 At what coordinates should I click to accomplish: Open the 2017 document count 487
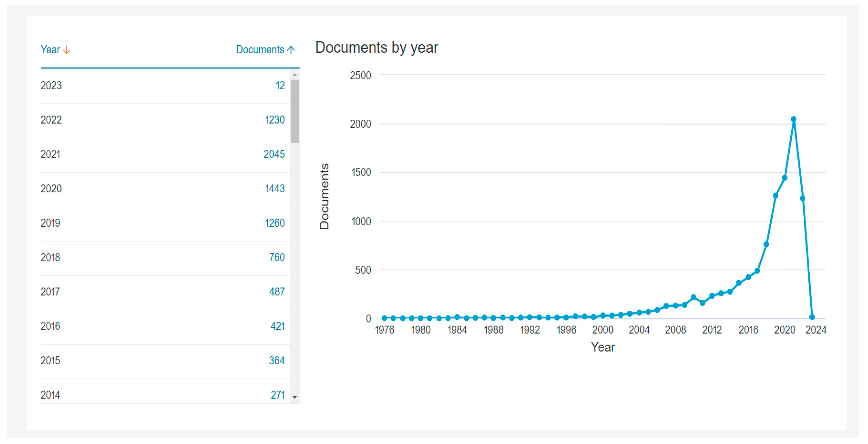[x=277, y=292]
